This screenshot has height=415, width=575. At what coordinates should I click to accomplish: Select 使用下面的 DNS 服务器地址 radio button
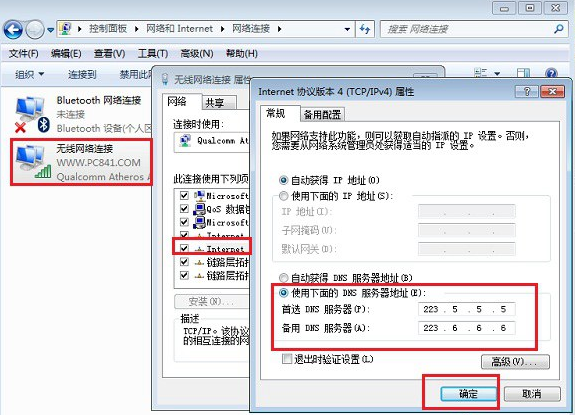click(x=283, y=293)
